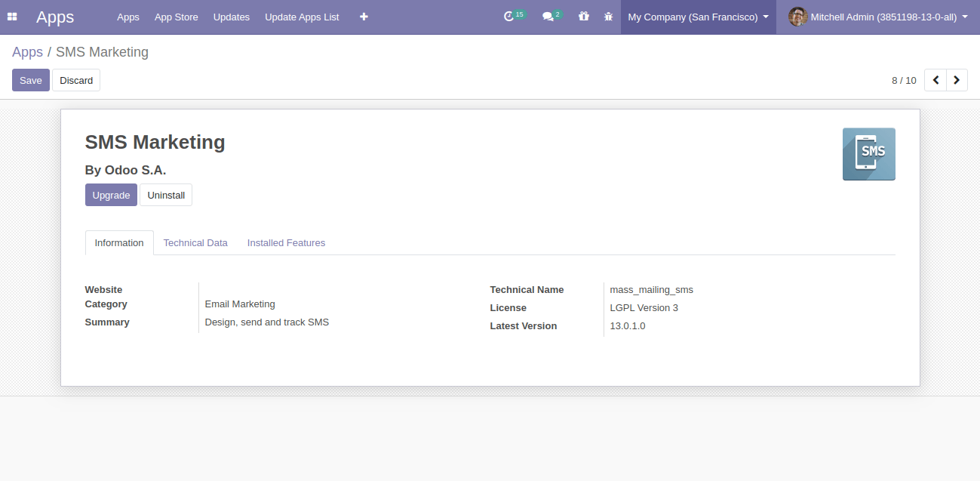Select Update Apps List menu item
Image resolution: width=980 pixels, height=481 pixels.
pyautogui.click(x=302, y=17)
